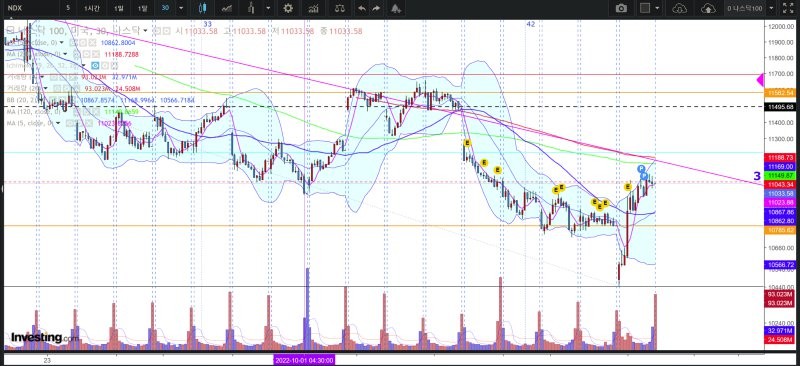Viewport: 800px width, 366px height.
Task: Open settings for MA (5, close, 0)
Action: pyautogui.click(x=79, y=123)
